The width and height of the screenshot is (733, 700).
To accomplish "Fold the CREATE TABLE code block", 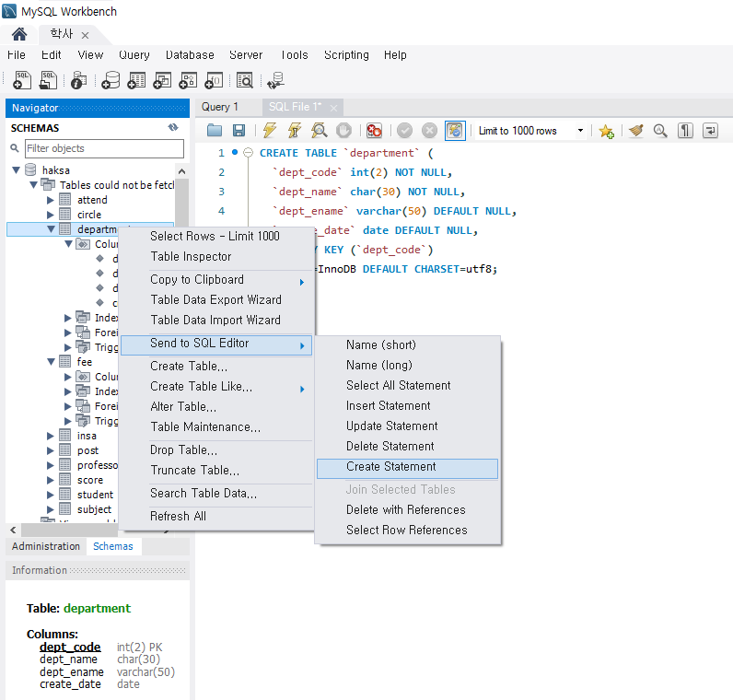I will 249,153.
